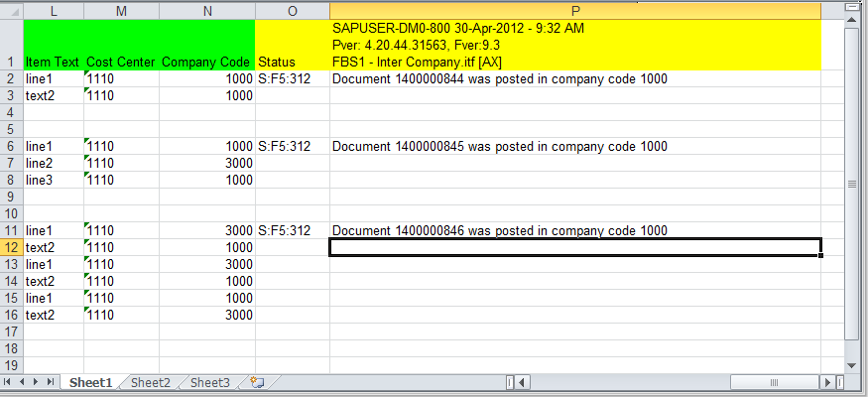
Task: Jump to last sheet using navigation arrow
Action: 50,382
